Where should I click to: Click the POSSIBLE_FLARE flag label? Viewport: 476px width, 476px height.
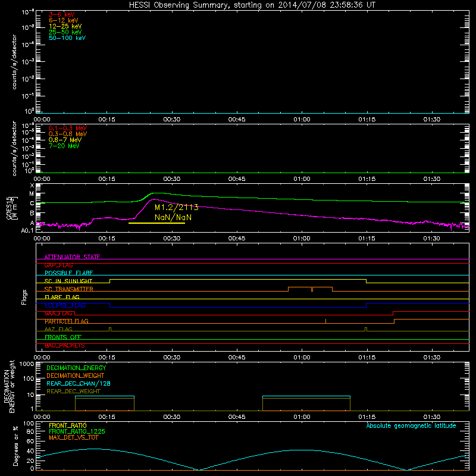tap(68, 273)
